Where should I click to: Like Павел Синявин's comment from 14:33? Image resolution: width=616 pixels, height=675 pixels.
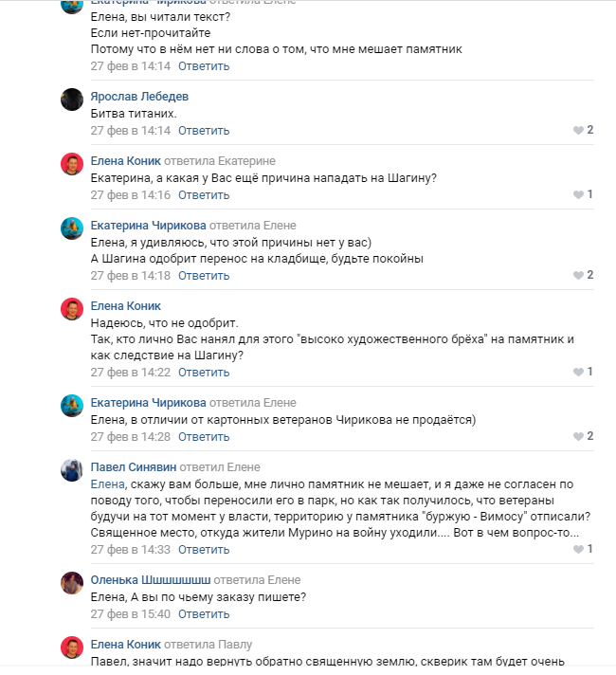[578, 549]
